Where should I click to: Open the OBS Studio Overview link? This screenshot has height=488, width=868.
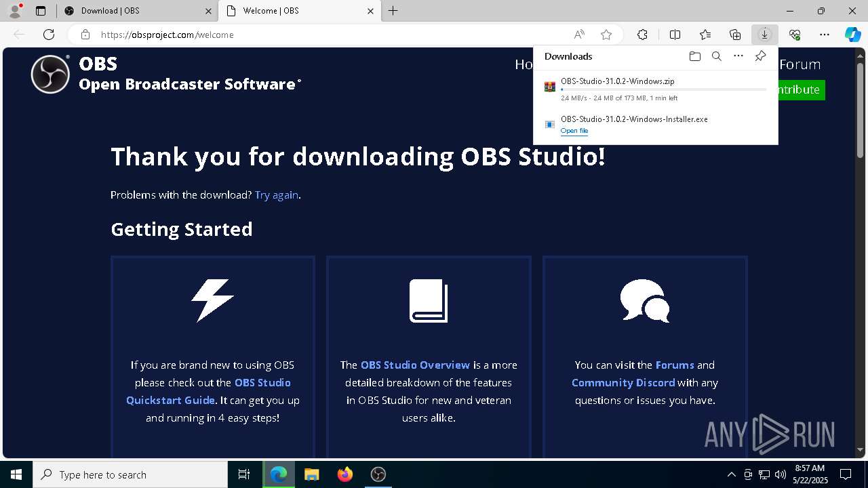click(415, 365)
